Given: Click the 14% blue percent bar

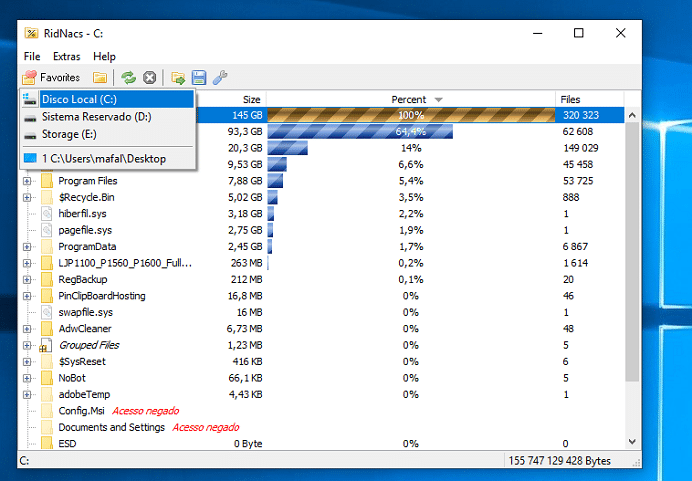Looking at the screenshot, I should 288,148.
